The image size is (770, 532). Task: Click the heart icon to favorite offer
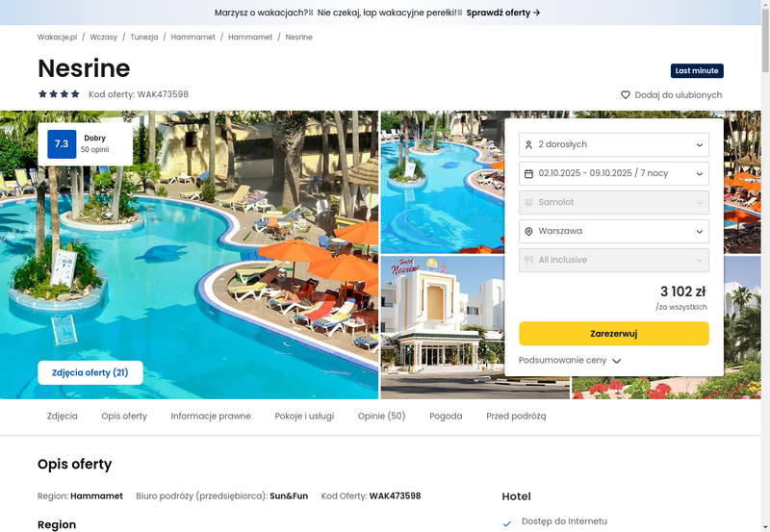[x=625, y=94]
